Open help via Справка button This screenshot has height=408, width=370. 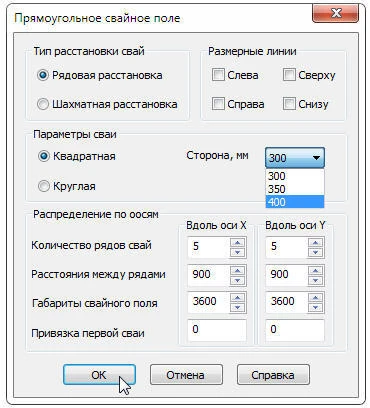[x=273, y=375]
